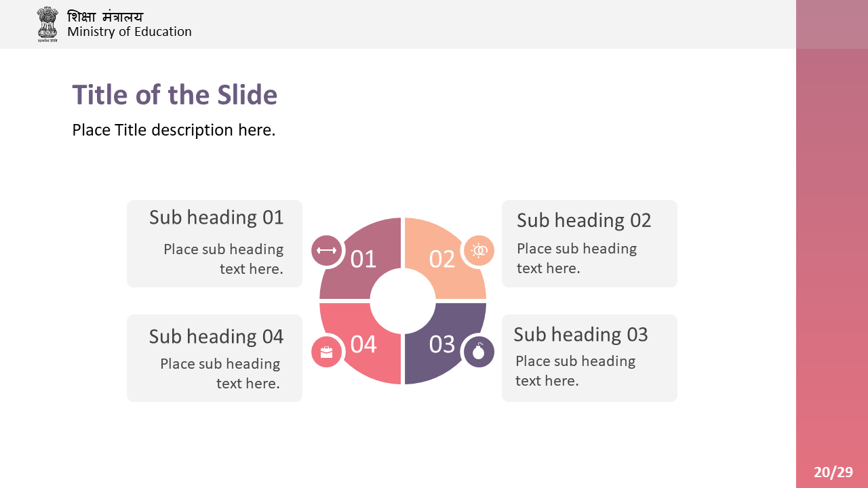Screen dimensions: 868x488
Task: Click the 20/29 slide number
Action: 833,472
